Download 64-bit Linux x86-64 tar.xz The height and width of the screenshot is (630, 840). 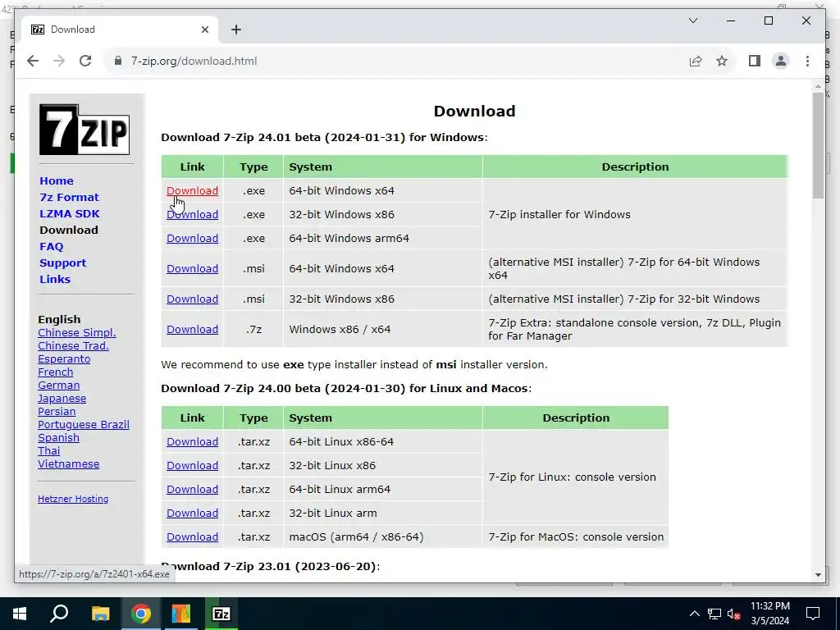click(192, 442)
